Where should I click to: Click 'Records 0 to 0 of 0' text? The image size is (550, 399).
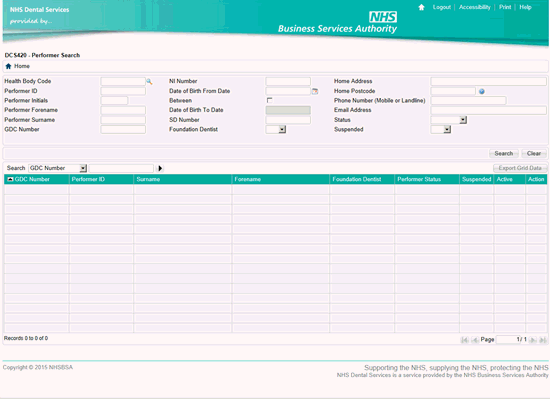pos(26,338)
